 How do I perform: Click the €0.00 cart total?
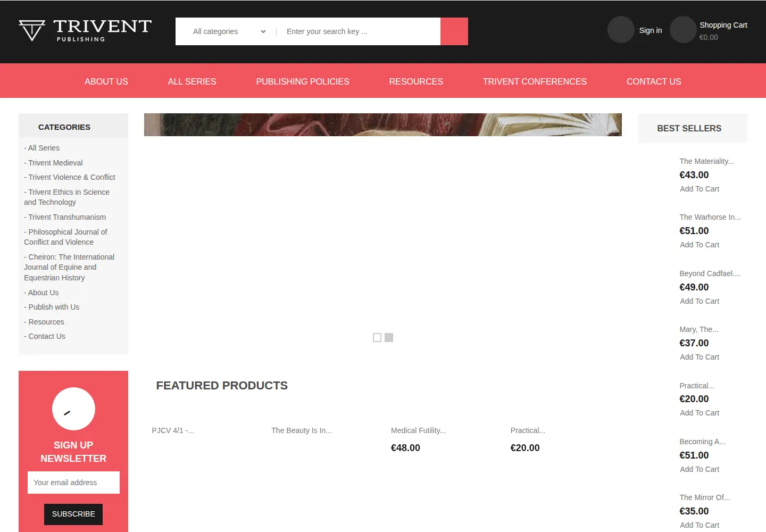pos(709,37)
